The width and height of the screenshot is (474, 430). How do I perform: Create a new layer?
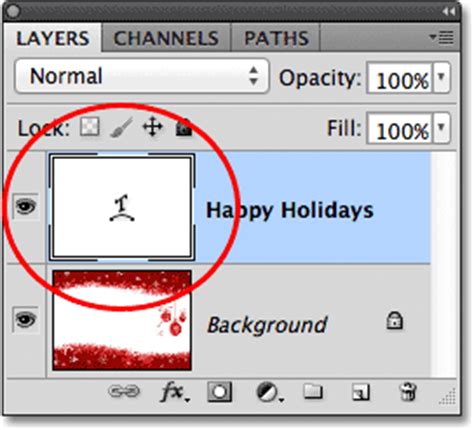(361, 392)
